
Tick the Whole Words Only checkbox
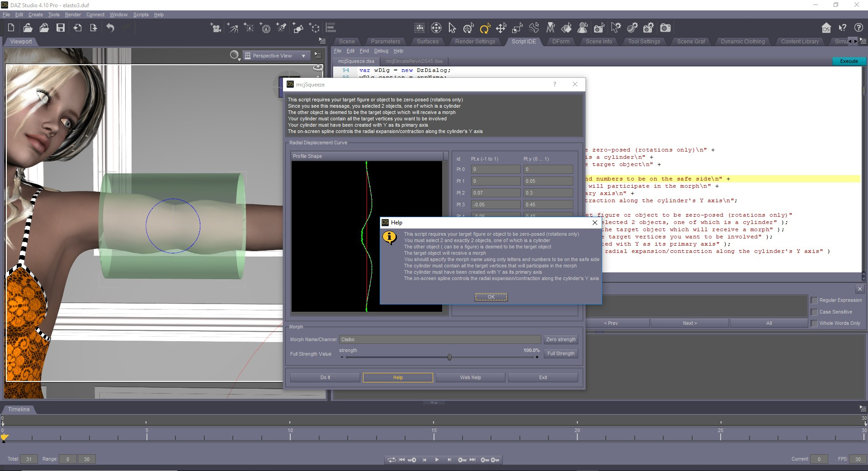[x=814, y=324]
